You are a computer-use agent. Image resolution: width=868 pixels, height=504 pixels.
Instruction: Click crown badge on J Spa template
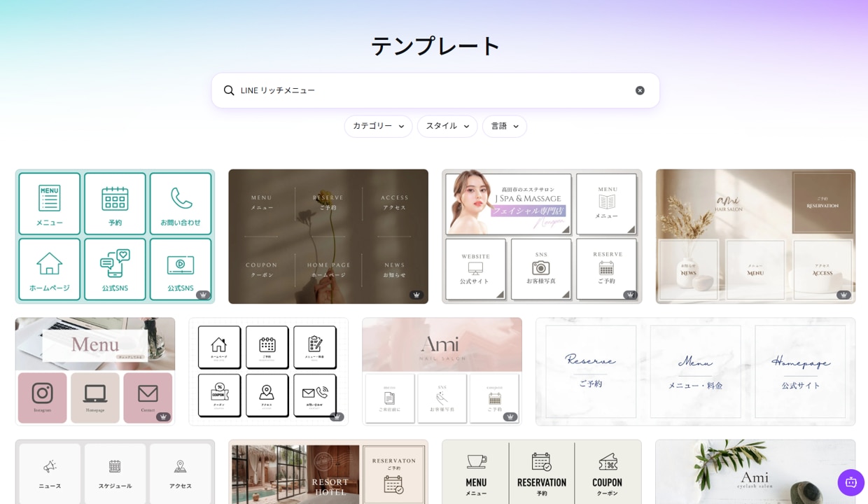[x=630, y=295]
